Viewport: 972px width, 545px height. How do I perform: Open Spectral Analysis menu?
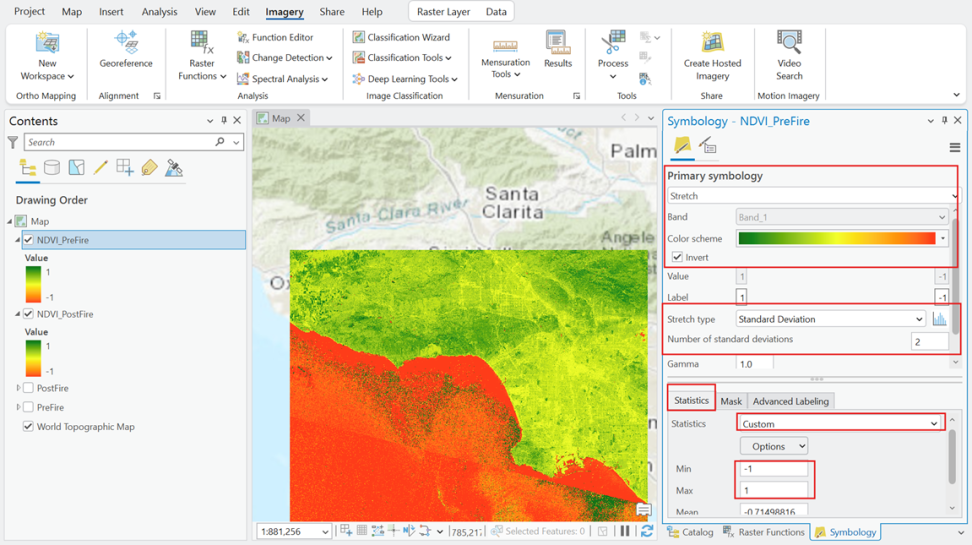(x=283, y=79)
